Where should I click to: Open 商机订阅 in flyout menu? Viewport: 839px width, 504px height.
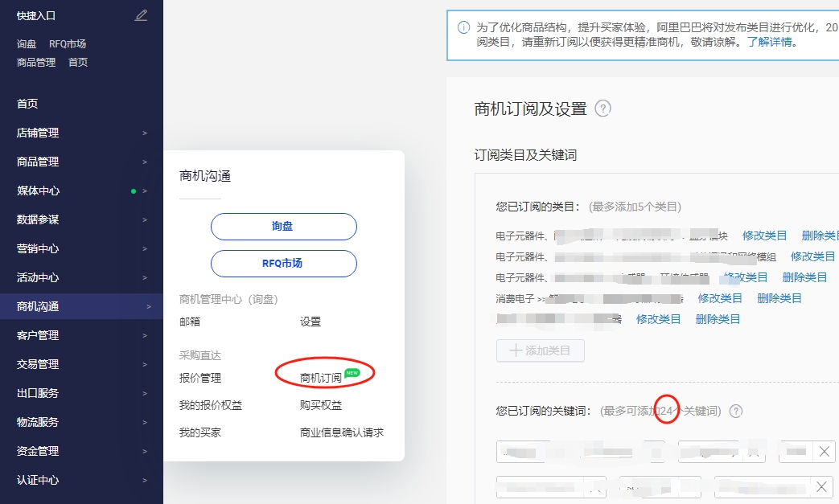[x=320, y=378]
